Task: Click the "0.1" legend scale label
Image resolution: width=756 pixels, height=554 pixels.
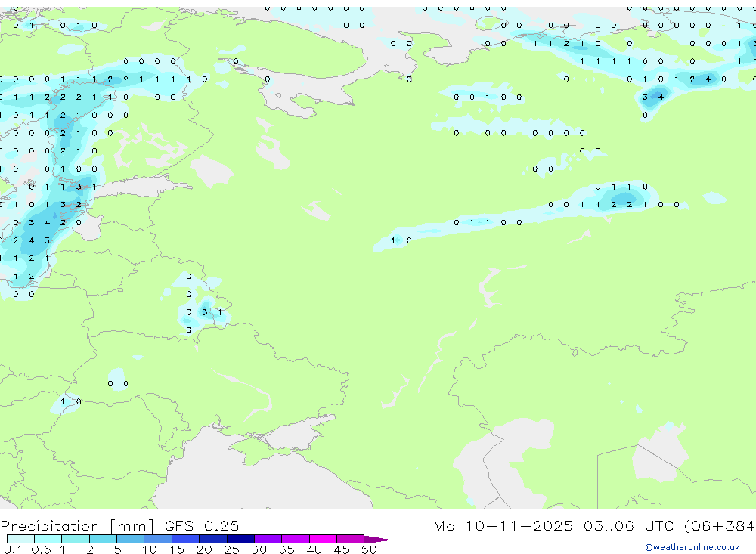Action: pos(13,549)
